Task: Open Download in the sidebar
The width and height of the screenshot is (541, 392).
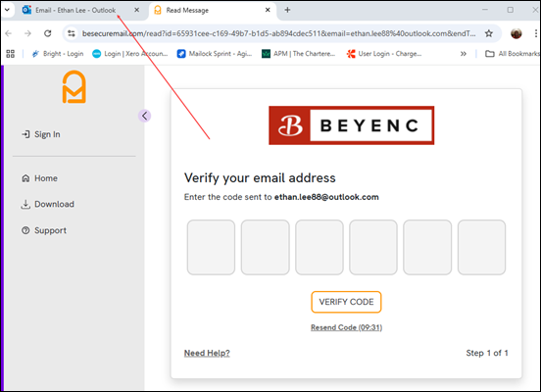Action: point(48,204)
